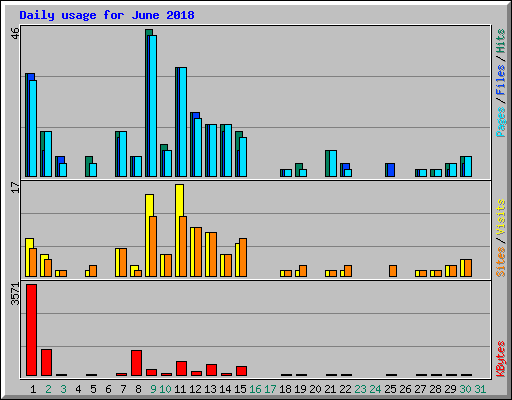Click the tallest yellow Visits bar for day 11
The image size is (512, 400).
[179, 230]
